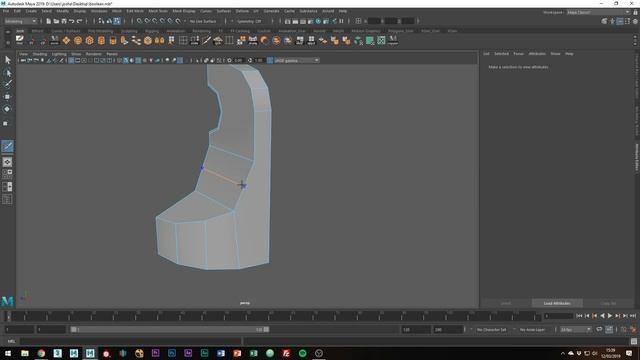Switch to Sculpting shelf tab

tap(129, 31)
